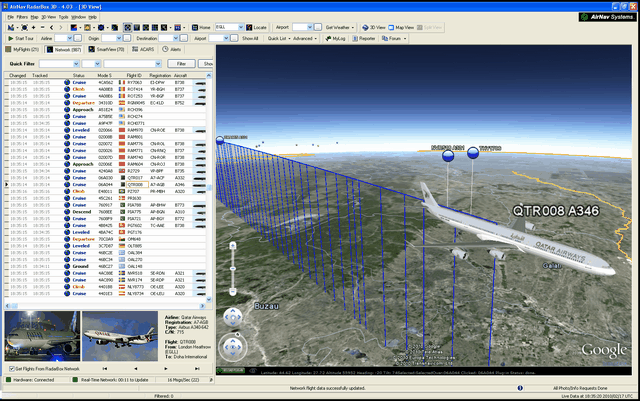Click the QTR008 A346 aircraft label in 3D view

pos(556,211)
